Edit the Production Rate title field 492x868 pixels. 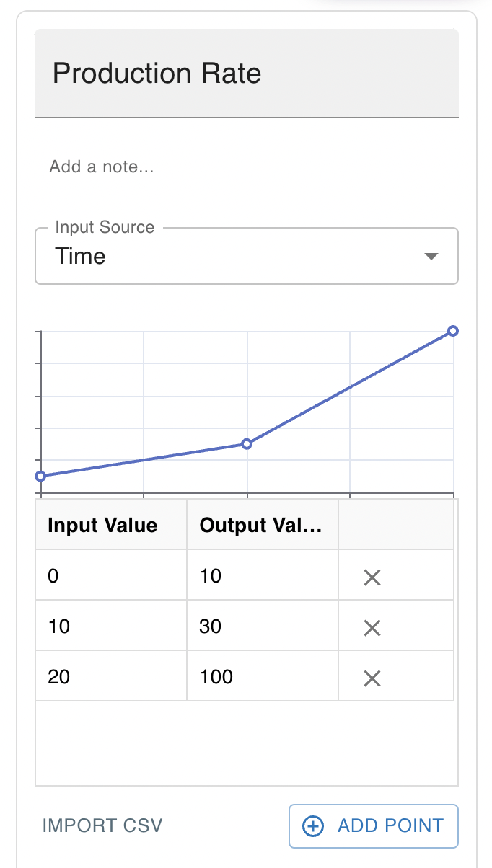pyautogui.click(x=247, y=74)
